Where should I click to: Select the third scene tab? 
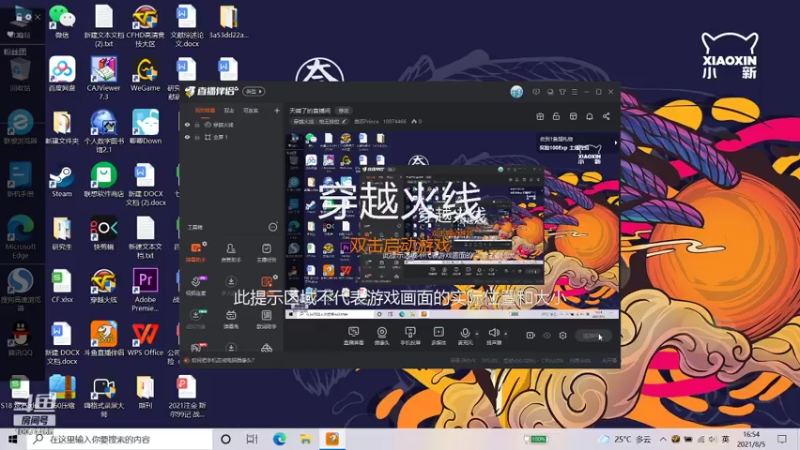click(251, 110)
